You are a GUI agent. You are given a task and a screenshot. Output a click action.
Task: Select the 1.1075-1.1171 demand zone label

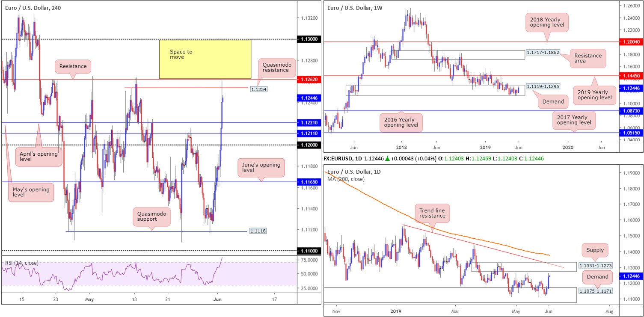pos(595,291)
